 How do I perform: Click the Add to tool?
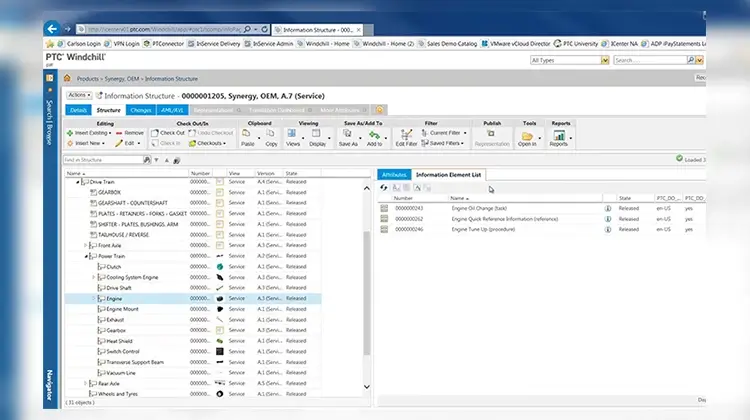[374, 137]
